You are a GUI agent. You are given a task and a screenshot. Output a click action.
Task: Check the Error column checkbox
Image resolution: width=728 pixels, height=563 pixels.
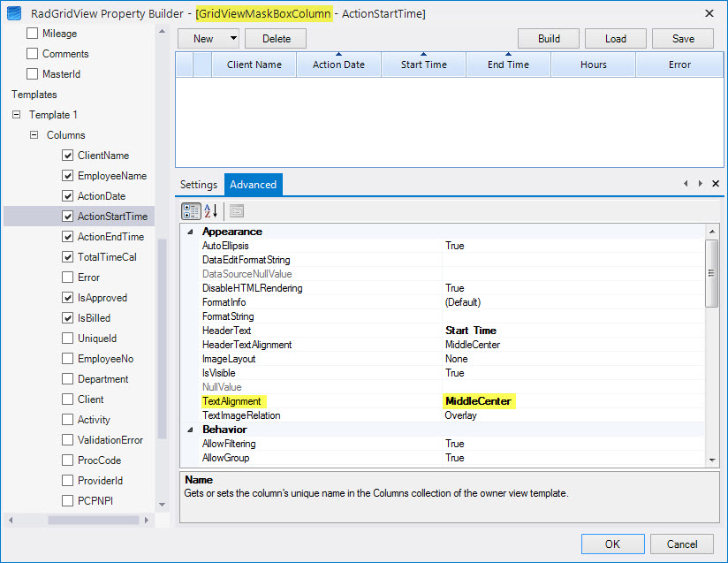click(x=67, y=278)
